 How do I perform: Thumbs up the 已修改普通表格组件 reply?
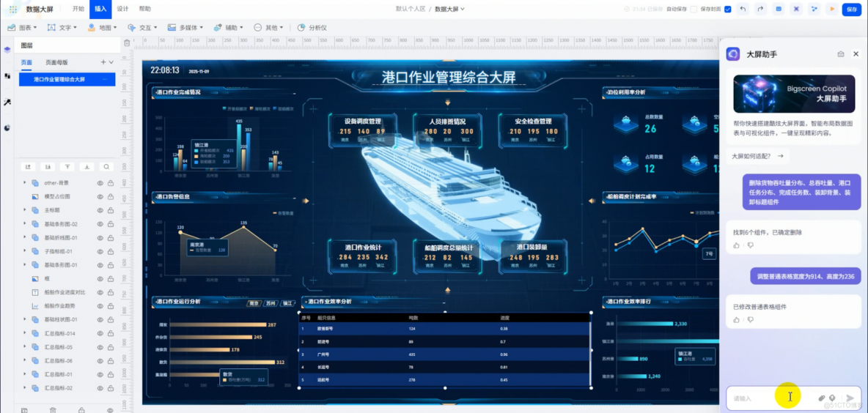(736, 319)
